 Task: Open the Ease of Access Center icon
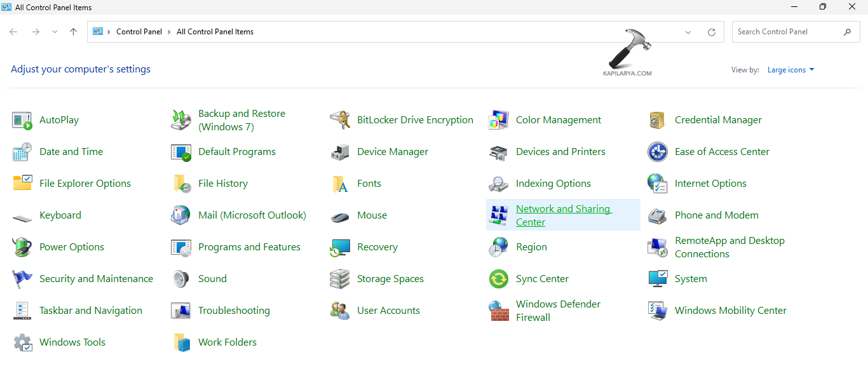pyautogui.click(x=657, y=152)
